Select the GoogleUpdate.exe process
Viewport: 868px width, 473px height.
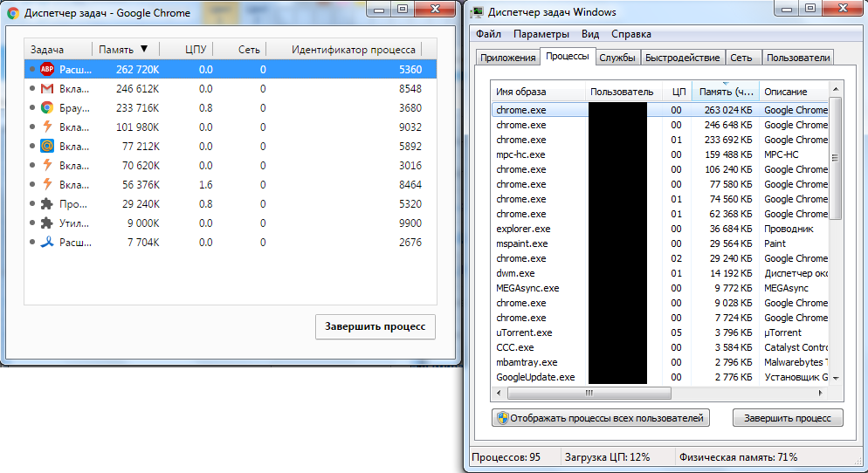pyautogui.click(x=660, y=377)
